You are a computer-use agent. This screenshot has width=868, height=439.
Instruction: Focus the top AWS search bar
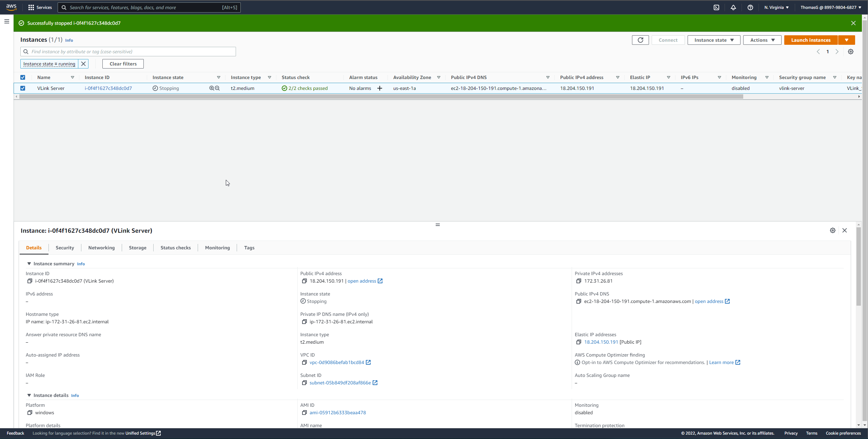(x=149, y=7)
